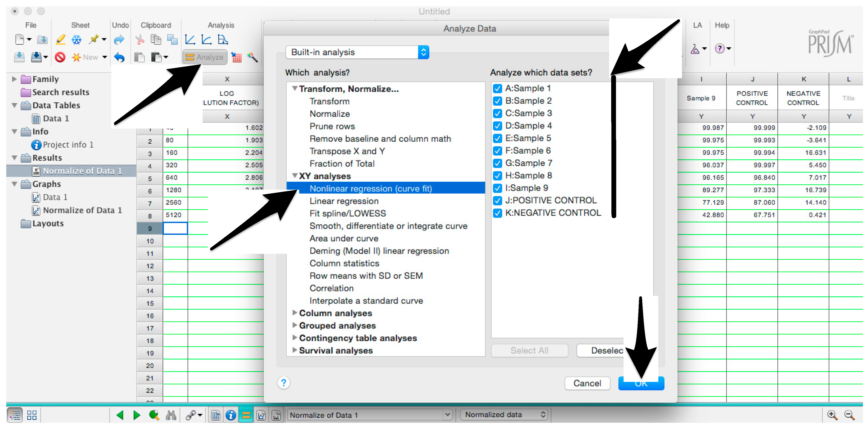
Task: Expand the Family folder in navigator
Action: [x=14, y=79]
